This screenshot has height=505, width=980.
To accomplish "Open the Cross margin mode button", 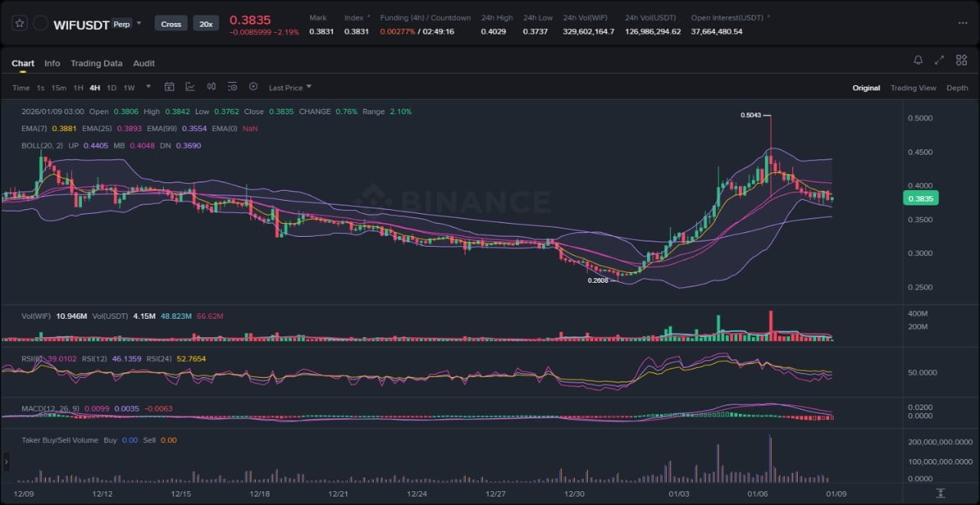I will [171, 24].
